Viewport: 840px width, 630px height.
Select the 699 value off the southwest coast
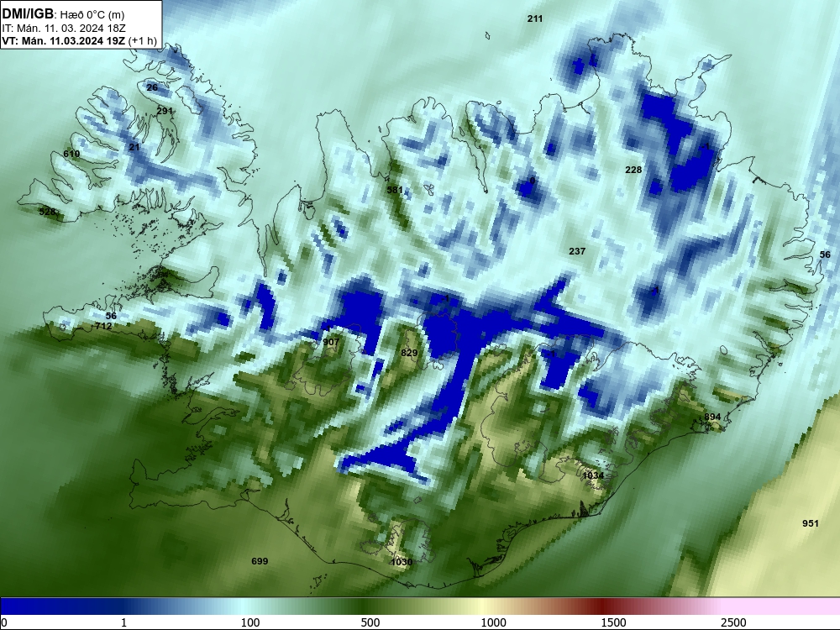point(260,561)
